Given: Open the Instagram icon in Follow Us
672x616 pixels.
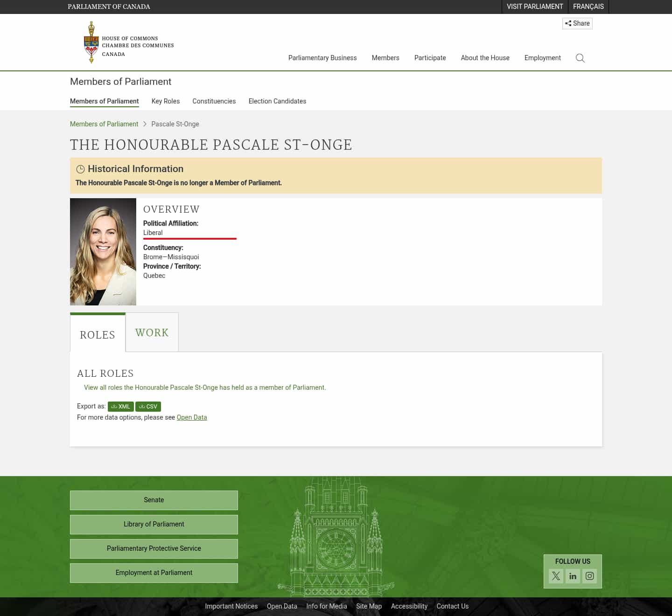Looking at the screenshot, I should 589,576.
